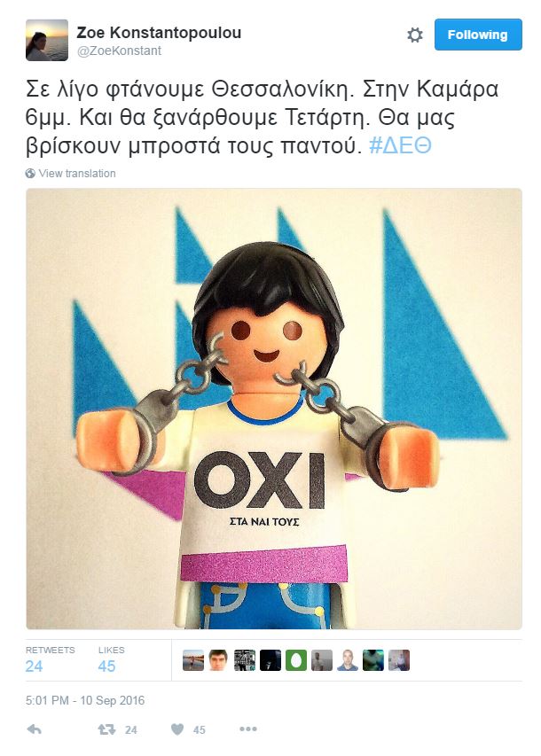Click the reply arrow icon
Image resolution: width=541 pixels, height=756 pixels.
point(34,729)
